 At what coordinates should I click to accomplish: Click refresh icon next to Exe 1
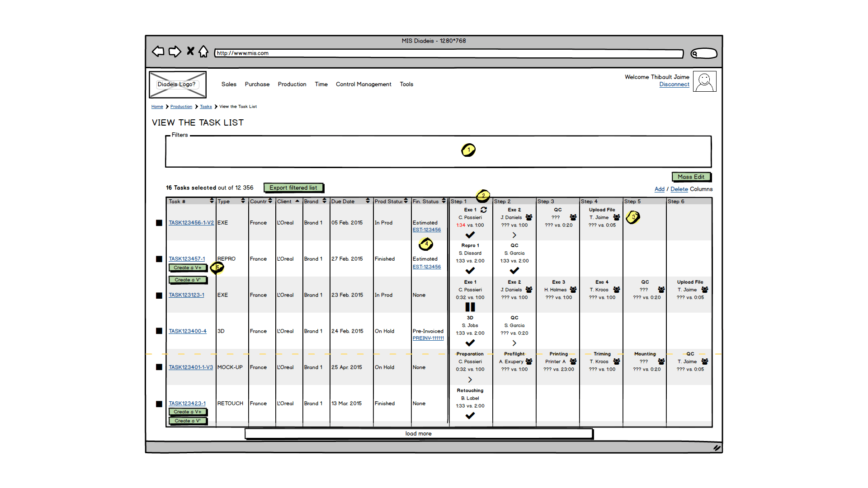[484, 210]
